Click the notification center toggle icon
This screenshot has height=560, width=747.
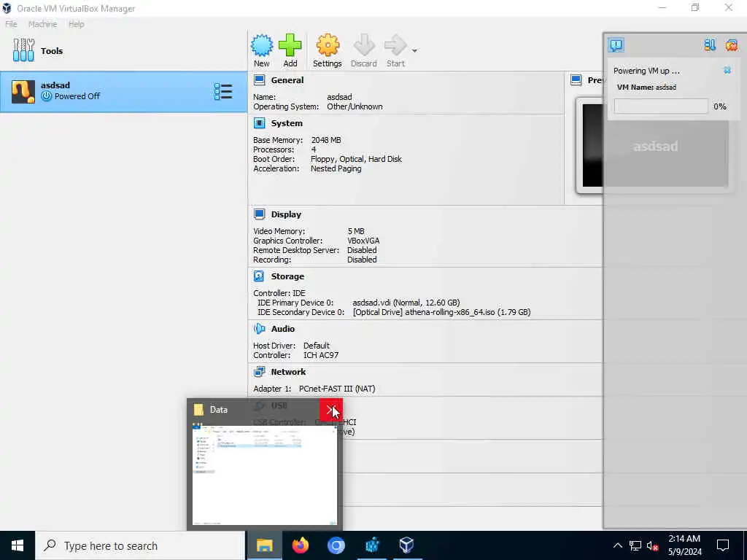click(616, 45)
